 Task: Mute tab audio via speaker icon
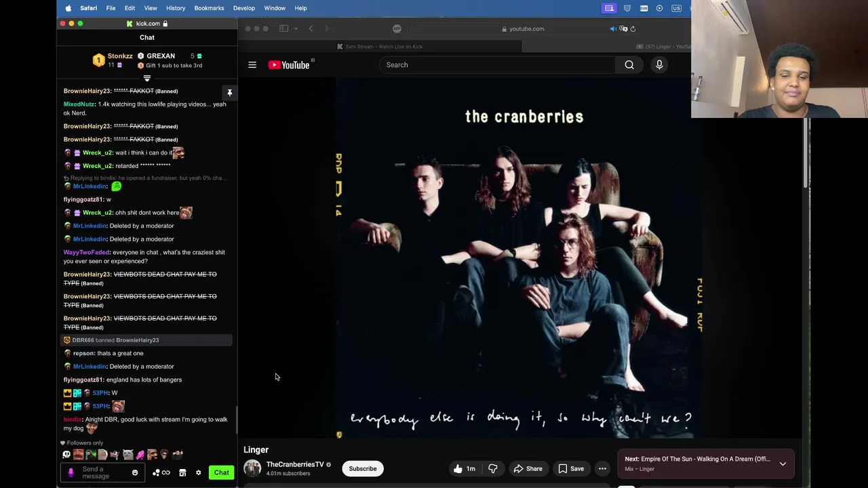613,28
